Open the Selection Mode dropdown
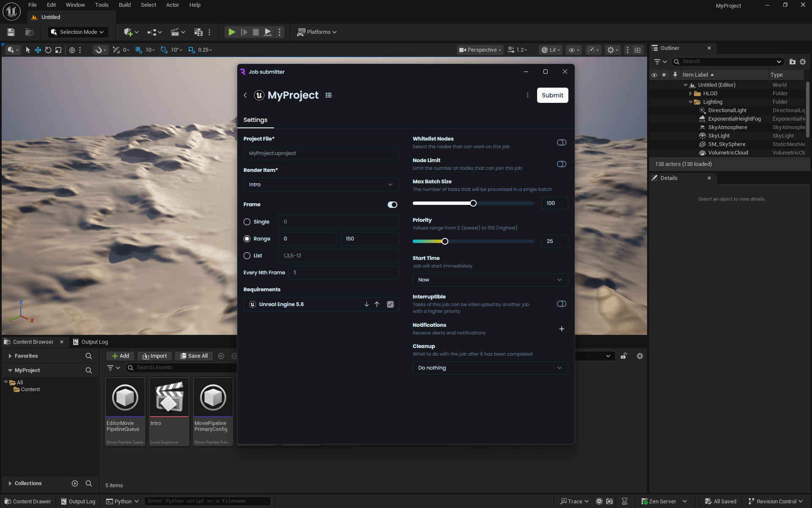Viewport: 812px width, 508px height. tap(77, 32)
